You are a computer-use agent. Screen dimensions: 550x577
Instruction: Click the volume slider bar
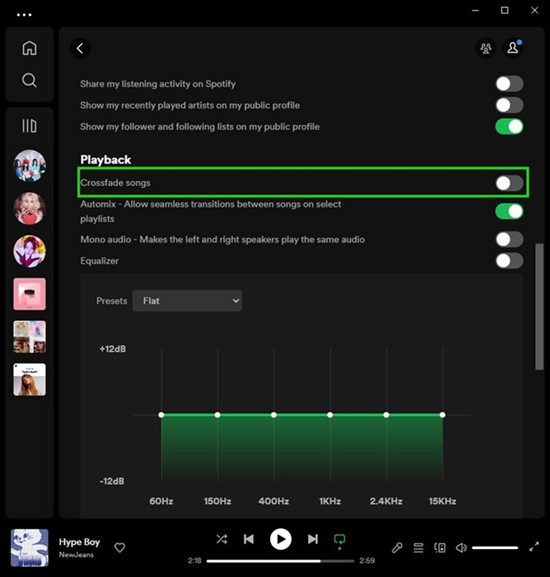495,548
